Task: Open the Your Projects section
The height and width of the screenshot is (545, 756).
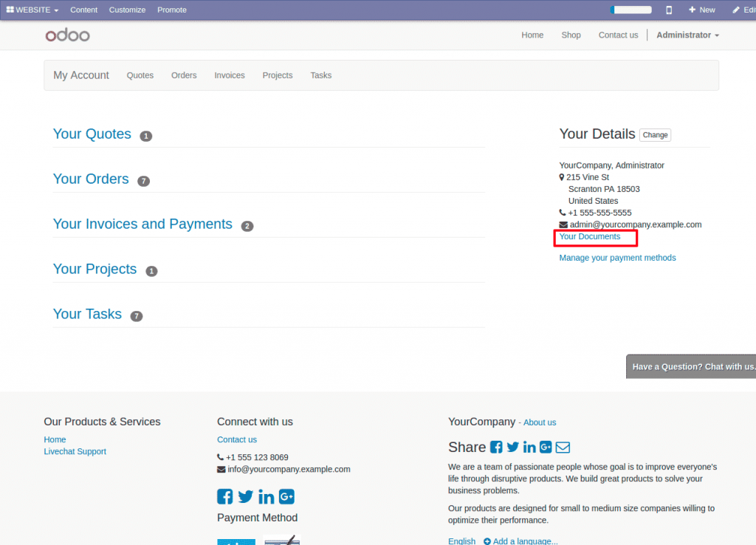Action: tap(95, 269)
